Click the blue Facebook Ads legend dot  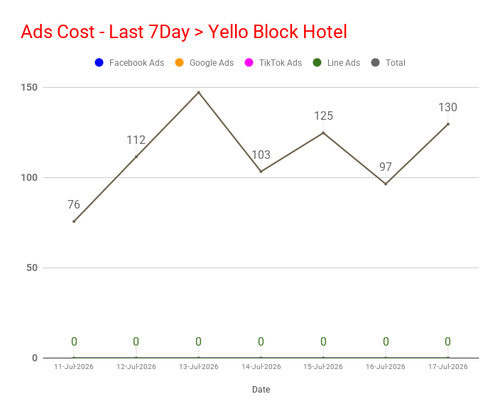[99, 63]
